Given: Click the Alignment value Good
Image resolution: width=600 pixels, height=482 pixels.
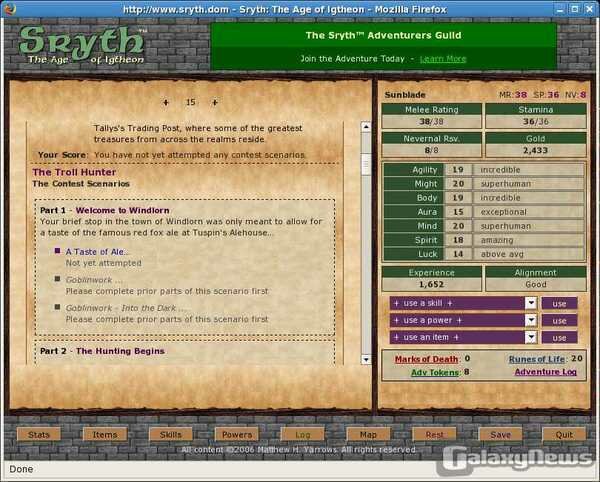Looking at the screenshot, I should click(535, 284).
